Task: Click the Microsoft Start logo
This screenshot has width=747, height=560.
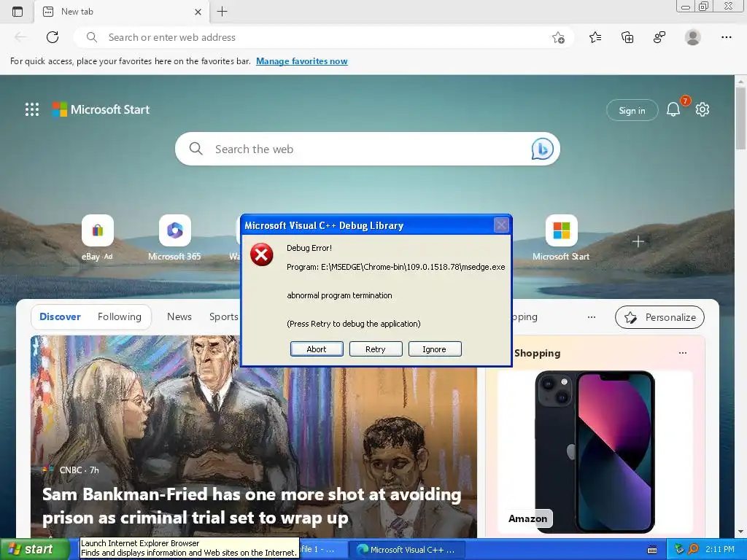Action: pos(101,109)
